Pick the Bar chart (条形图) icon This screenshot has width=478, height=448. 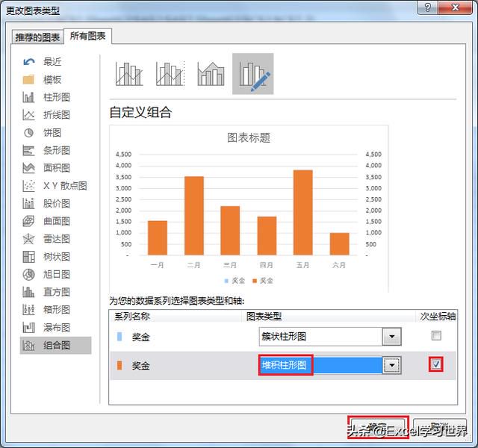28,151
